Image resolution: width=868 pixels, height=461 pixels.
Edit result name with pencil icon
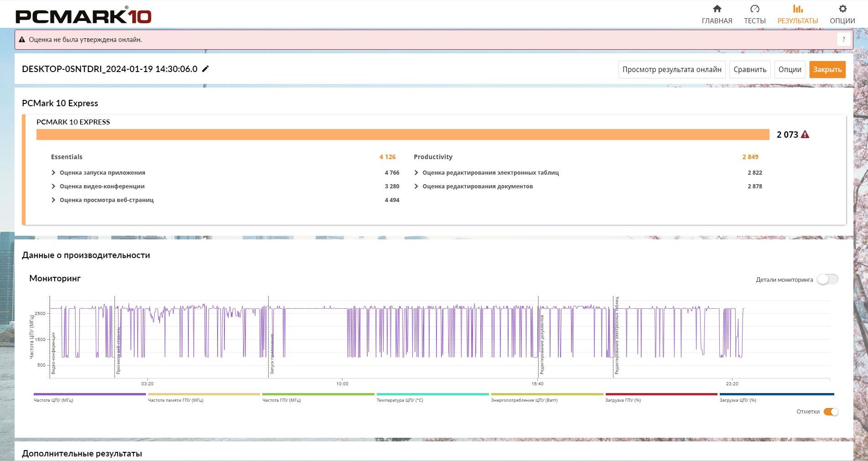[x=206, y=69]
